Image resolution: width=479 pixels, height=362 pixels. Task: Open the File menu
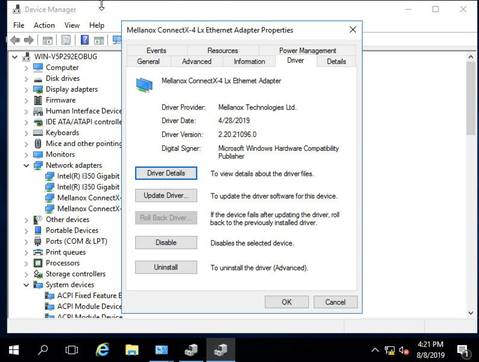pos(19,25)
